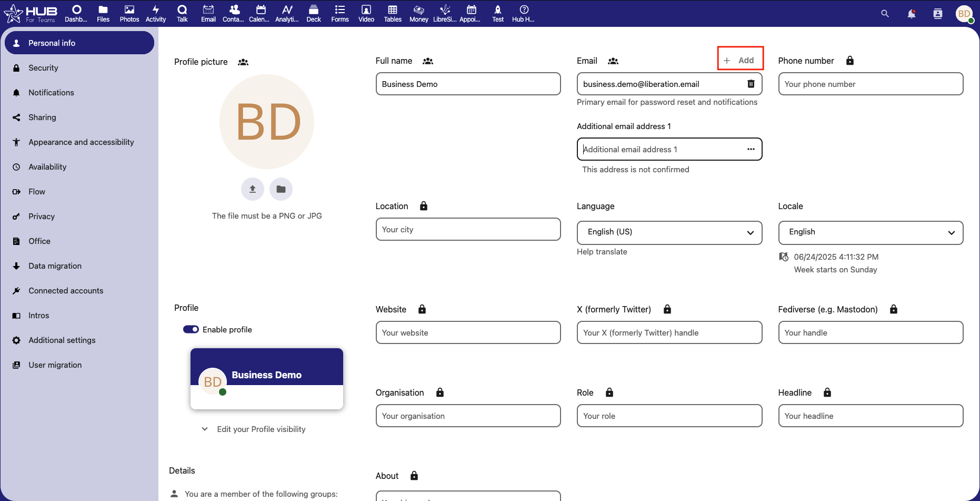Click upload profile picture icon
This screenshot has height=501, width=980.
[253, 189]
